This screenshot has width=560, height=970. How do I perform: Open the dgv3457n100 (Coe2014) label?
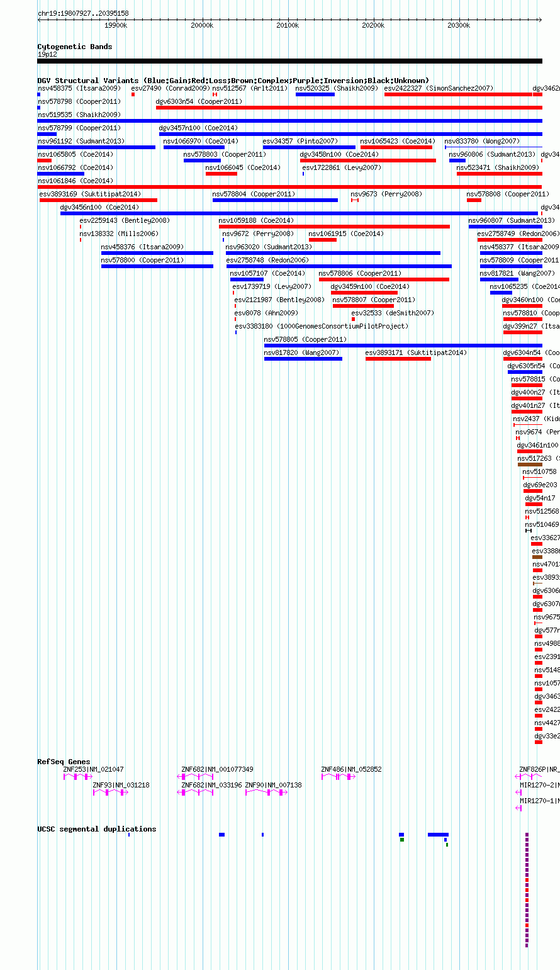click(x=198, y=128)
